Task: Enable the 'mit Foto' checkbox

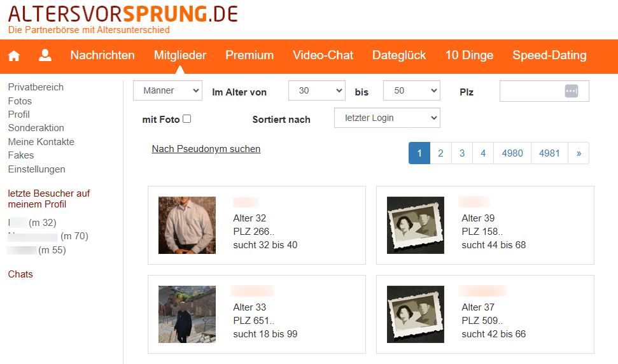Action: click(187, 119)
